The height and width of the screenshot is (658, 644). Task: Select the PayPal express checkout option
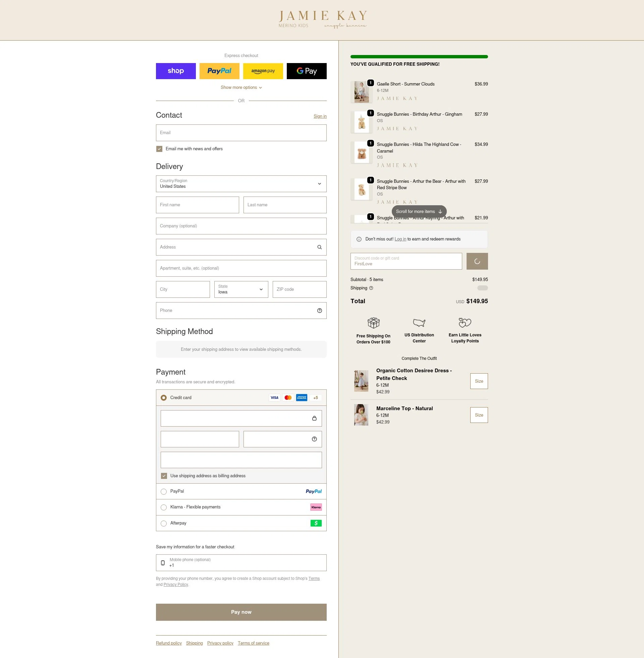pyautogui.click(x=219, y=71)
